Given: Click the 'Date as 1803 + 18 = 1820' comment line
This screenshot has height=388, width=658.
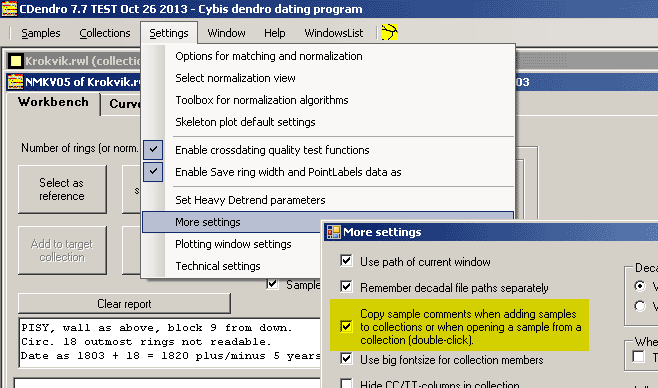Looking at the screenshot, I should [171, 356].
